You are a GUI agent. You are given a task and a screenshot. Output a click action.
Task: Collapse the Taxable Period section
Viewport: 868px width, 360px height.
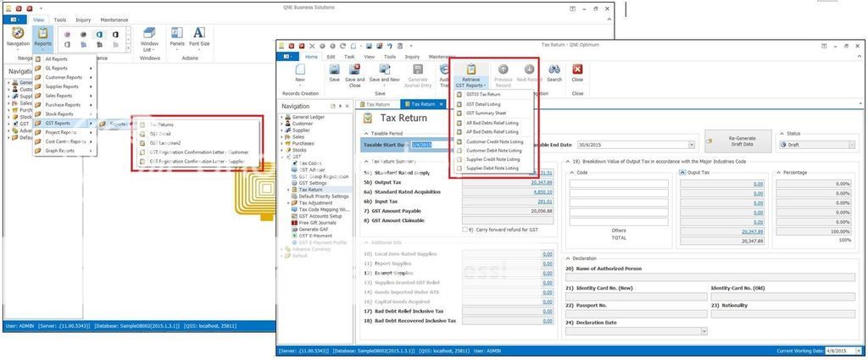[x=366, y=134]
